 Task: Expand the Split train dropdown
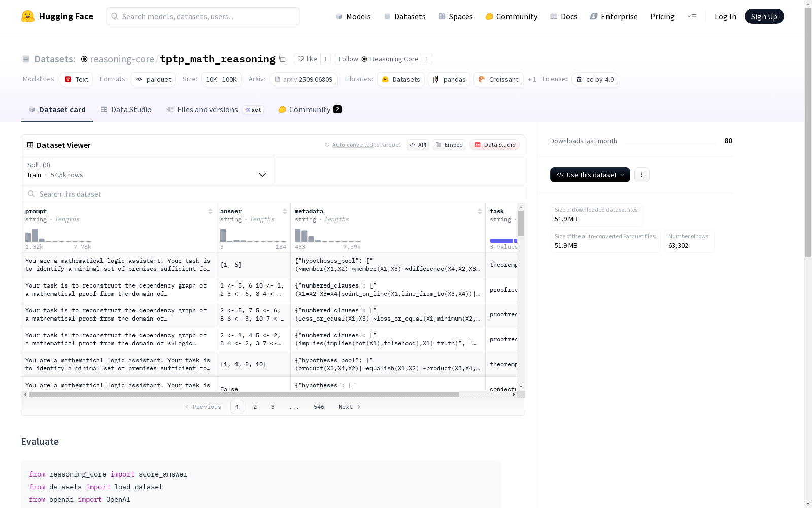point(147,170)
